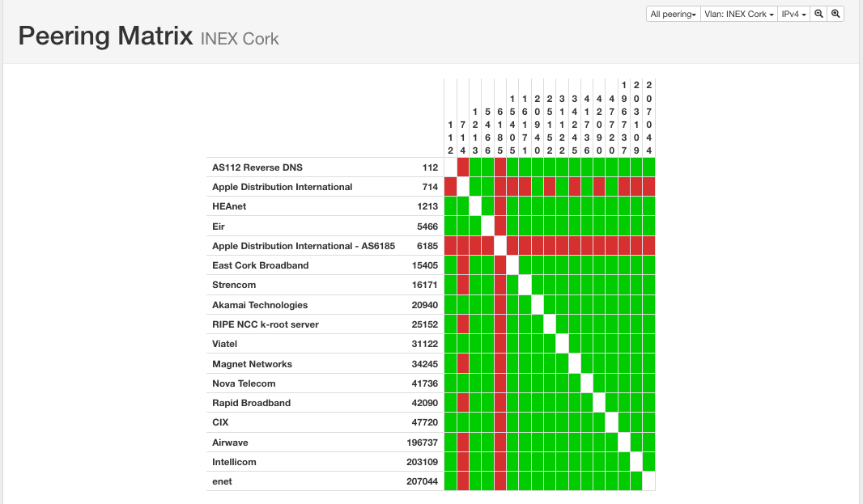
Task: Click the INEX Cork subtitle text
Action: pyautogui.click(x=240, y=39)
